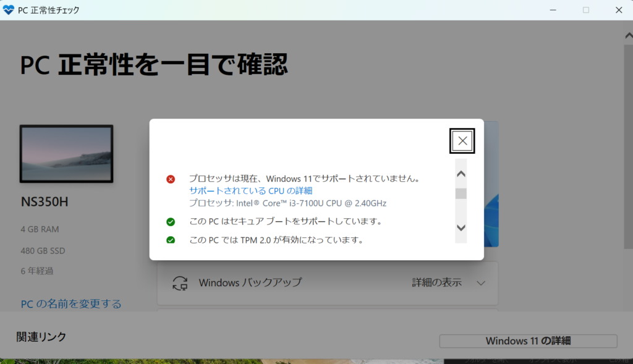
Task: Click the 6 年経過 text
Action: (37, 271)
